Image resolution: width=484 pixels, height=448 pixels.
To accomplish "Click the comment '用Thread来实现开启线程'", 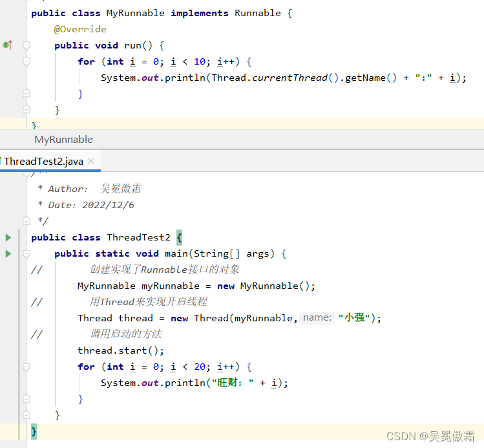I will pyautogui.click(x=148, y=302).
